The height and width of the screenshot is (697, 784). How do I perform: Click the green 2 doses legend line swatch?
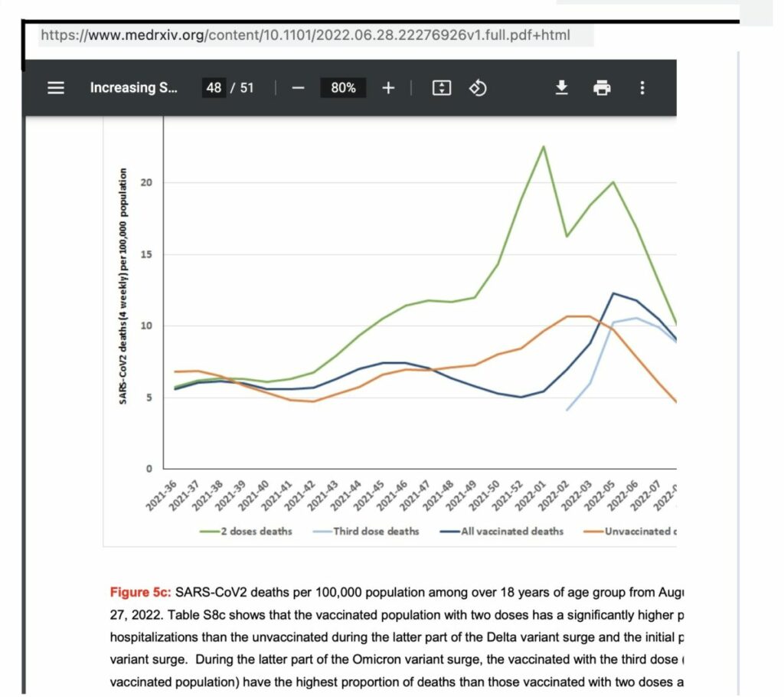point(210,532)
